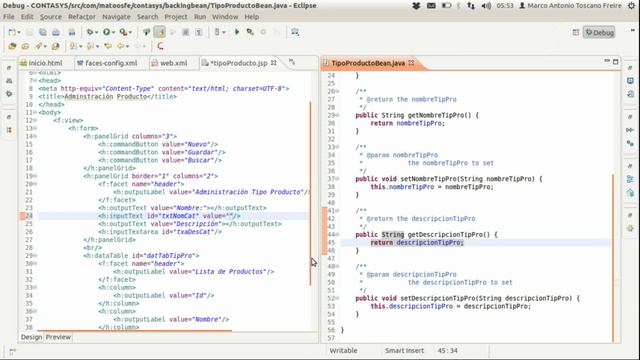This screenshot has width=640, height=360.
Task: Click the second icon in right sidebar
Action: click(630, 81)
